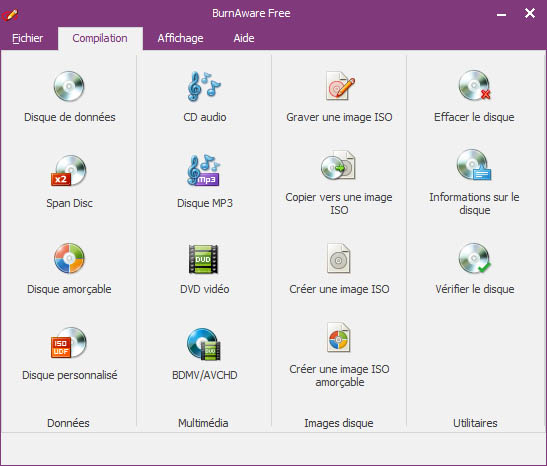Click the 'Disque amorçable' text label
Viewport: 547px width, 466px height.
pyautogui.click(x=69, y=290)
